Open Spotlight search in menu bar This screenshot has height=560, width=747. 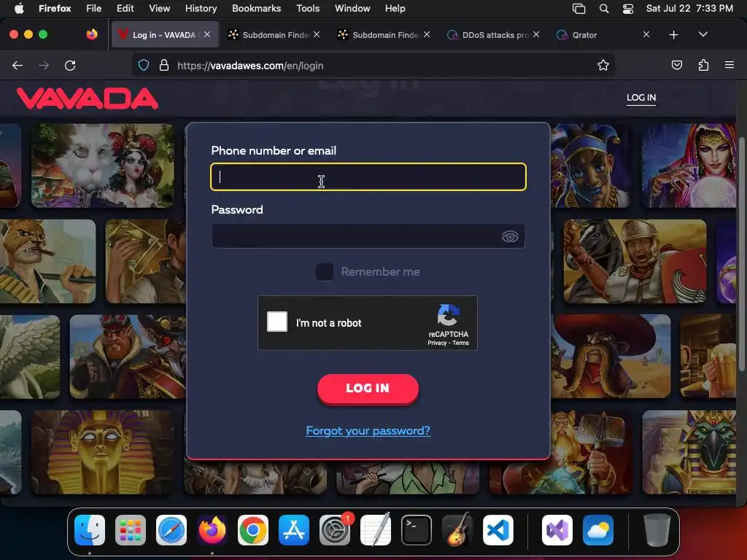[x=604, y=9]
